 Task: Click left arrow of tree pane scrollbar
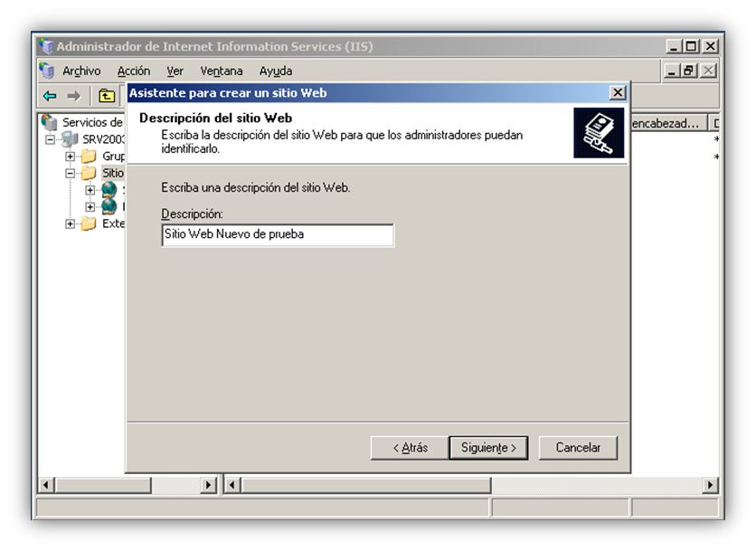point(46,485)
